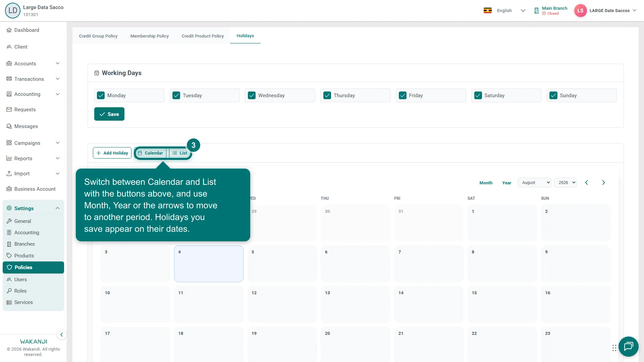Open Accounting under Settings

[26, 233]
